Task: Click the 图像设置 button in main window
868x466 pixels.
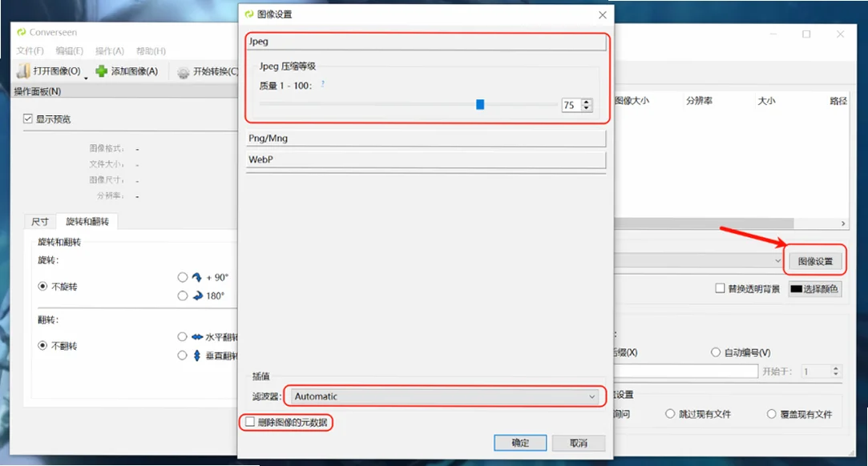Action: pyautogui.click(x=815, y=261)
